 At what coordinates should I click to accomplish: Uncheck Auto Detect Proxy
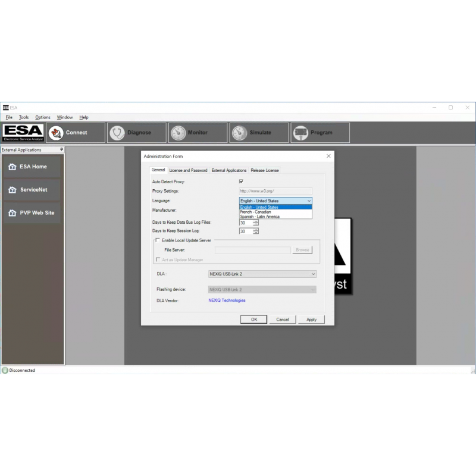(x=241, y=181)
